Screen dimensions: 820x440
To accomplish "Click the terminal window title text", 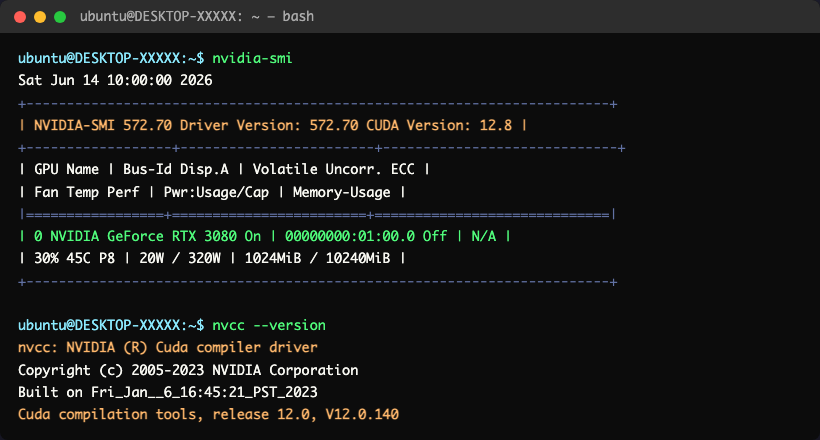I will (x=197, y=17).
